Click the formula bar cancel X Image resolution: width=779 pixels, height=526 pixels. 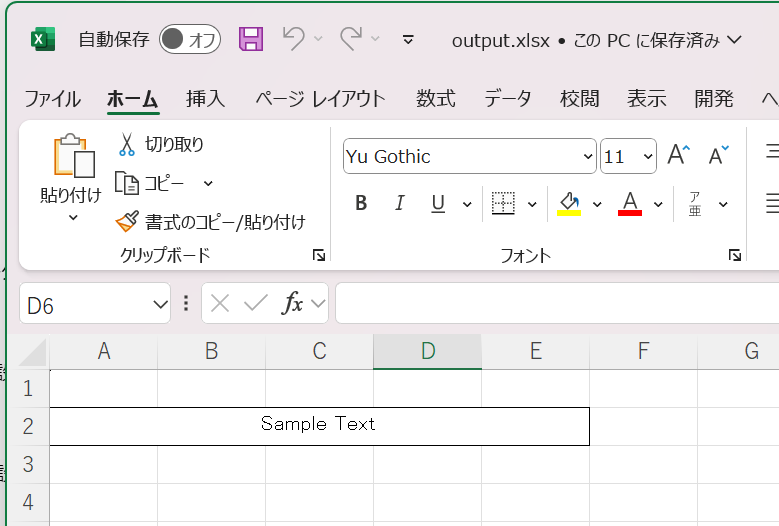click(x=220, y=303)
